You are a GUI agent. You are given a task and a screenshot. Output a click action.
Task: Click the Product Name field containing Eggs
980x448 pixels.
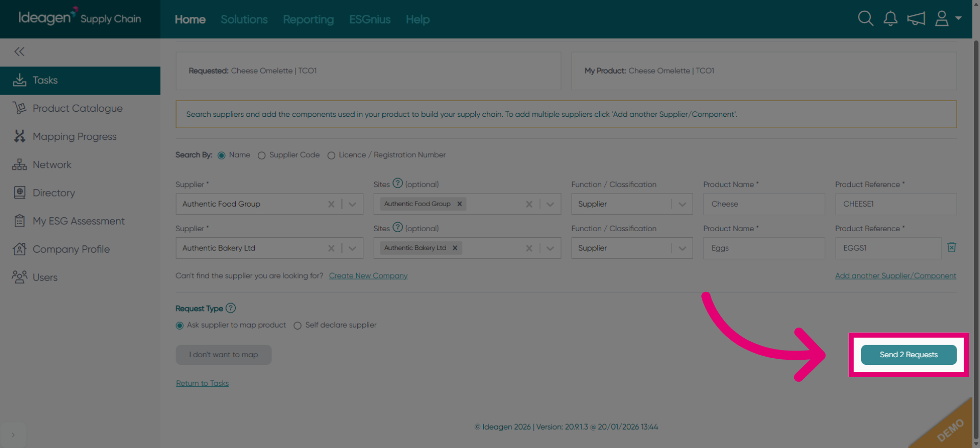pyautogui.click(x=764, y=248)
